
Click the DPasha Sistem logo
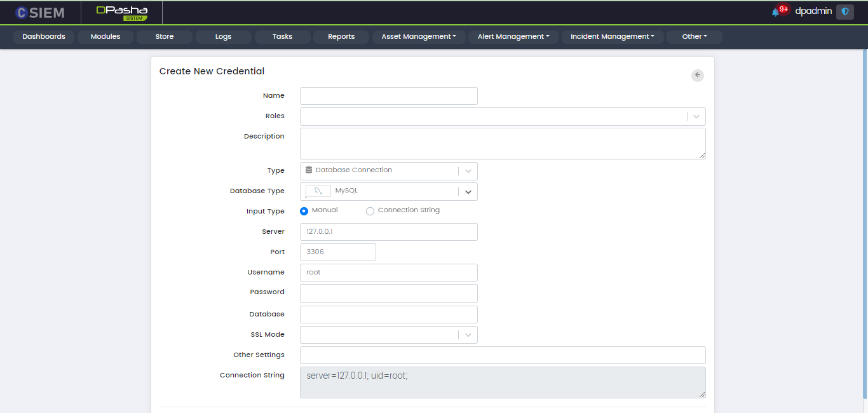coord(121,13)
